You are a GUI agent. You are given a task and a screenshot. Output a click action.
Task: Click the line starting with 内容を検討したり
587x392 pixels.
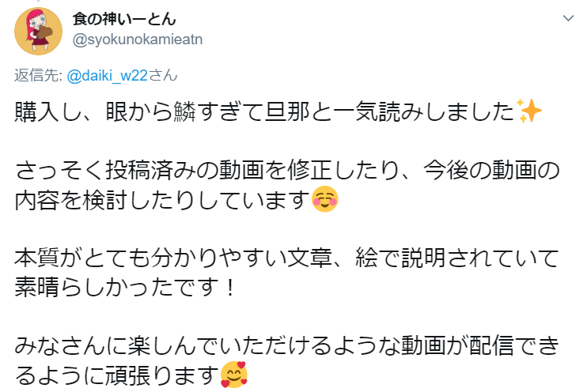[176, 199]
